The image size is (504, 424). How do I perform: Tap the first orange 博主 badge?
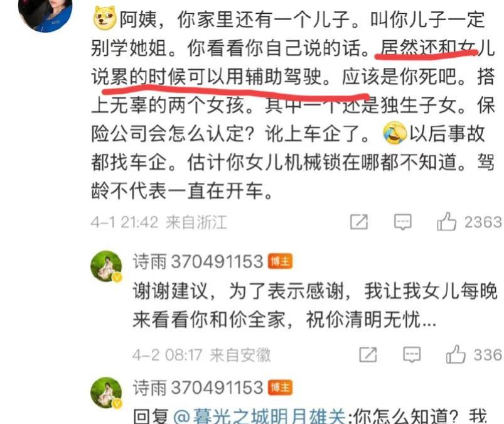280,261
